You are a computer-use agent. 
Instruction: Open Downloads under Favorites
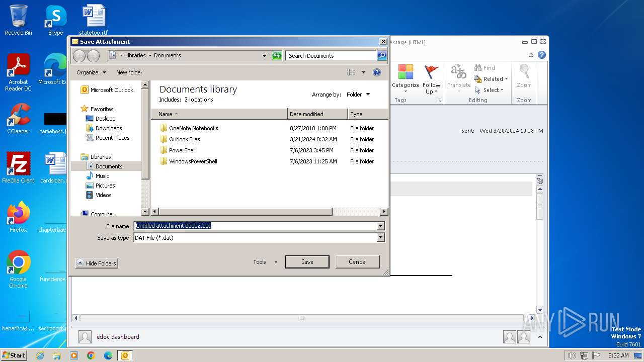tap(104, 128)
